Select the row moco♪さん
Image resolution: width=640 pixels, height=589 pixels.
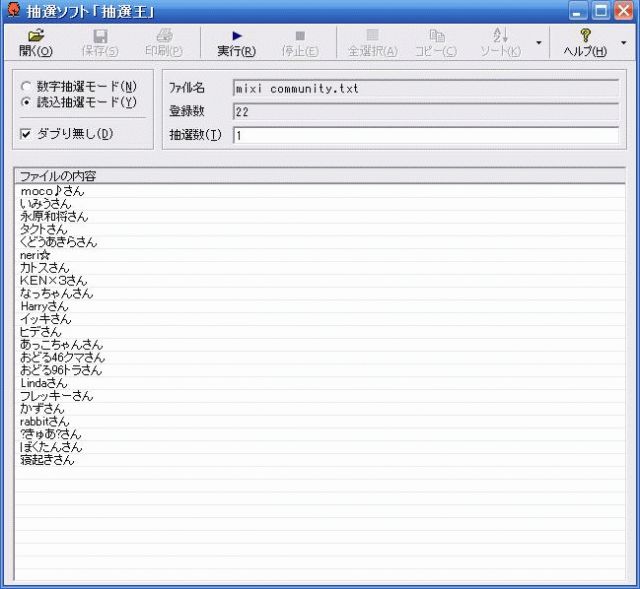click(x=320, y=191)
